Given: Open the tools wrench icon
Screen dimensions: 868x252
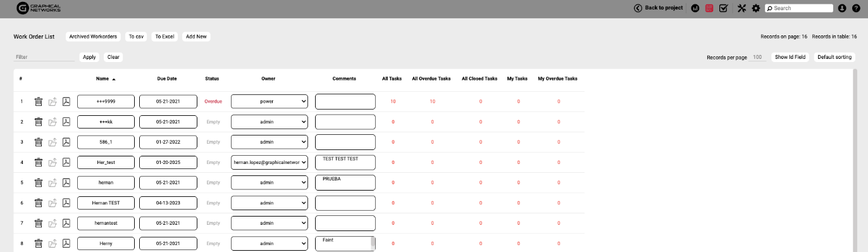Looking at the screenshot, I should tap(742, 8).
